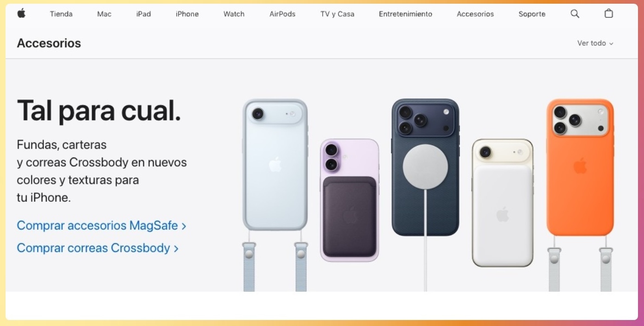Open the Tienda menu
The width and height of the screenshot is (644, 326).
click(61, 14)
